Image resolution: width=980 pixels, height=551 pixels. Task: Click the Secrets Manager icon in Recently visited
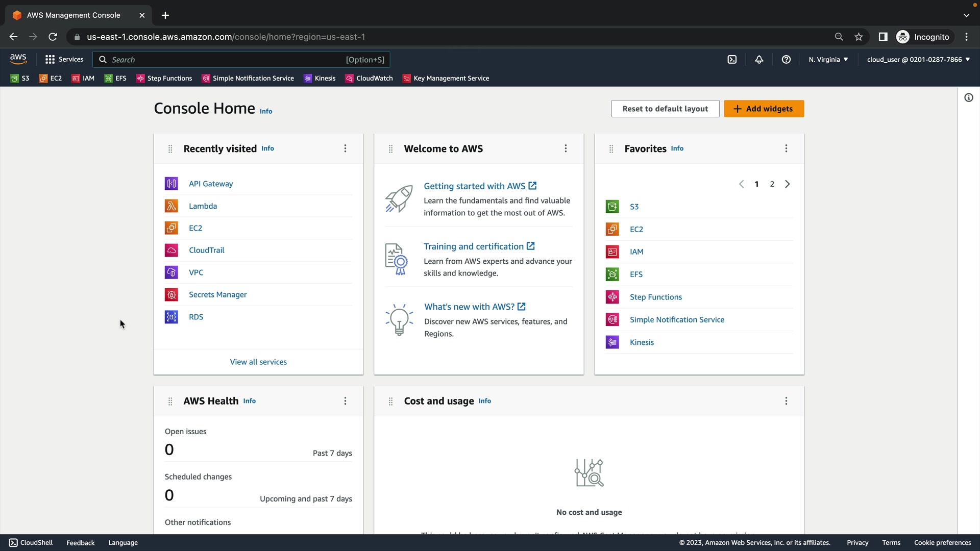(x=171, y=295)
